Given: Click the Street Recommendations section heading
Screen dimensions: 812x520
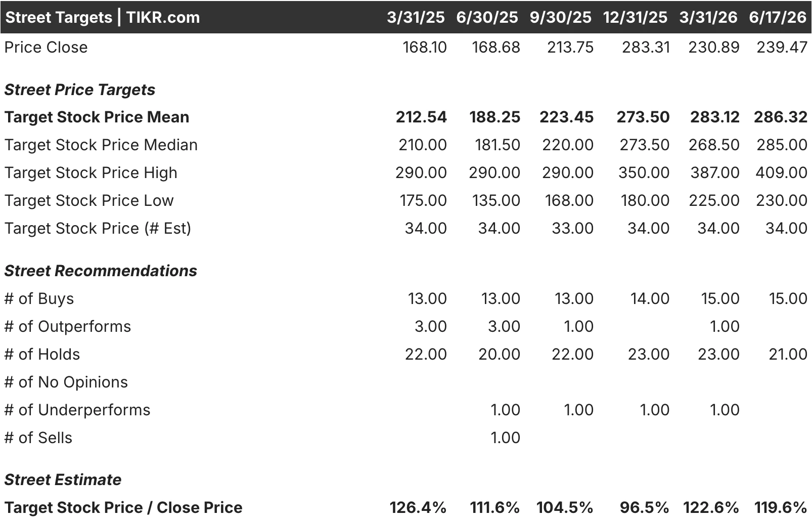Looking at the screenshot, I should click(101, 271).
